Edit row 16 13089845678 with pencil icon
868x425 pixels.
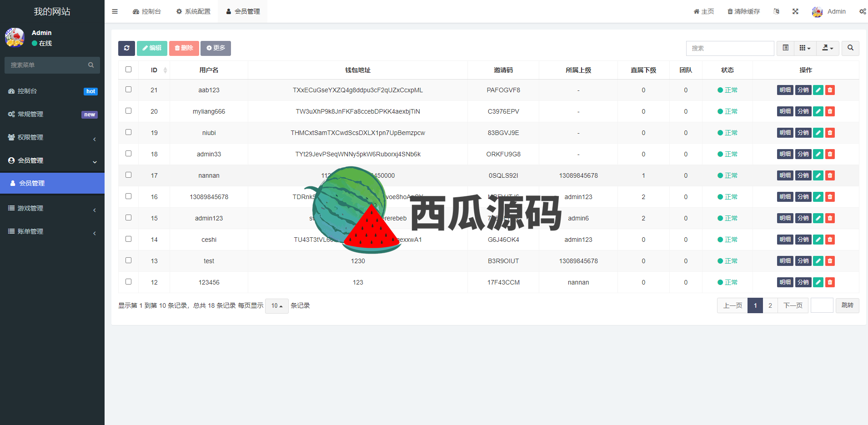click(818, 197)
